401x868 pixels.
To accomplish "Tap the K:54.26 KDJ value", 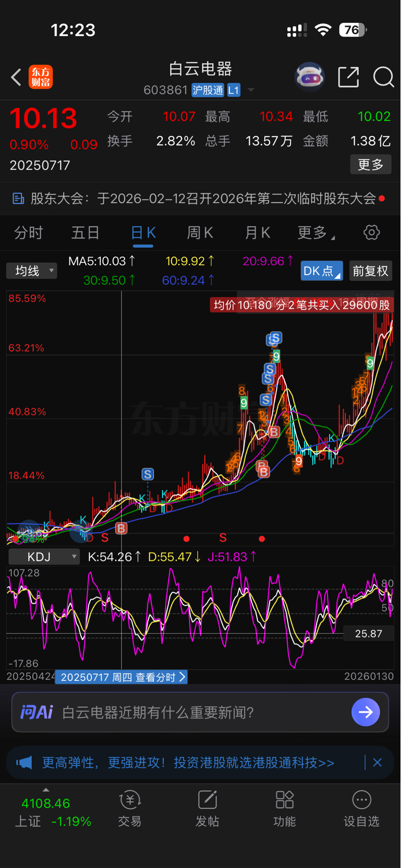I will pos(114,557).
